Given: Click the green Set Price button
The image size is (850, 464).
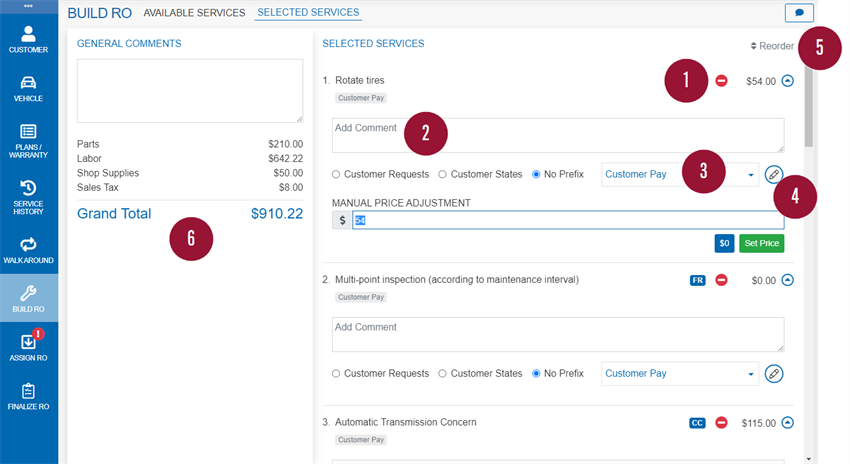Looking at the screenshot, I should point(762,243).
